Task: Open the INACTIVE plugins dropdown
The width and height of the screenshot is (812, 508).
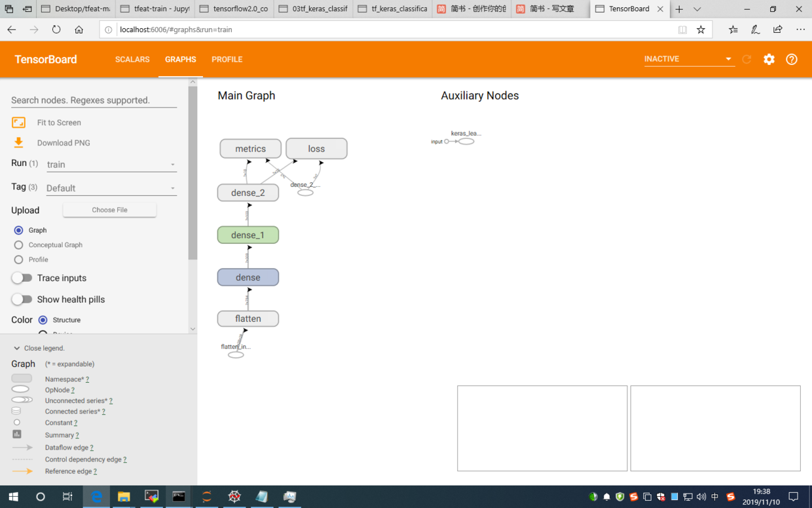Action: (688, 59)
